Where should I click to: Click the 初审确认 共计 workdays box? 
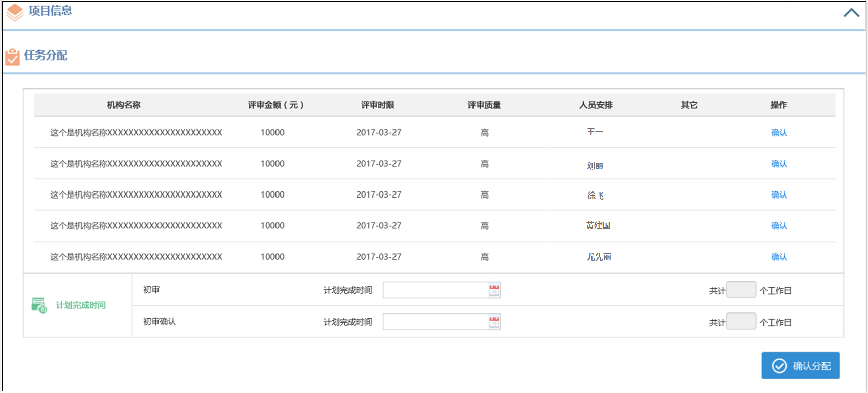tap(741, 322)
